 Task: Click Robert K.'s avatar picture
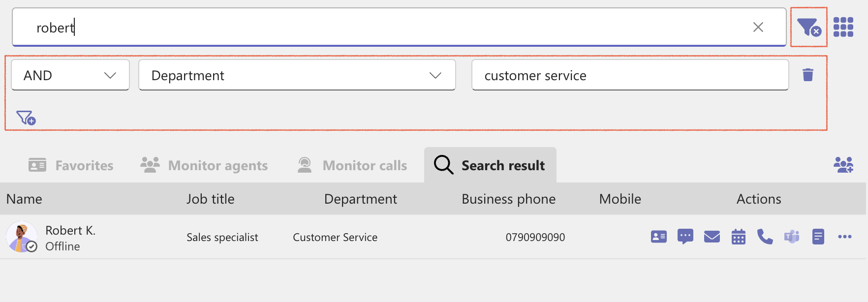click(22, 237)
